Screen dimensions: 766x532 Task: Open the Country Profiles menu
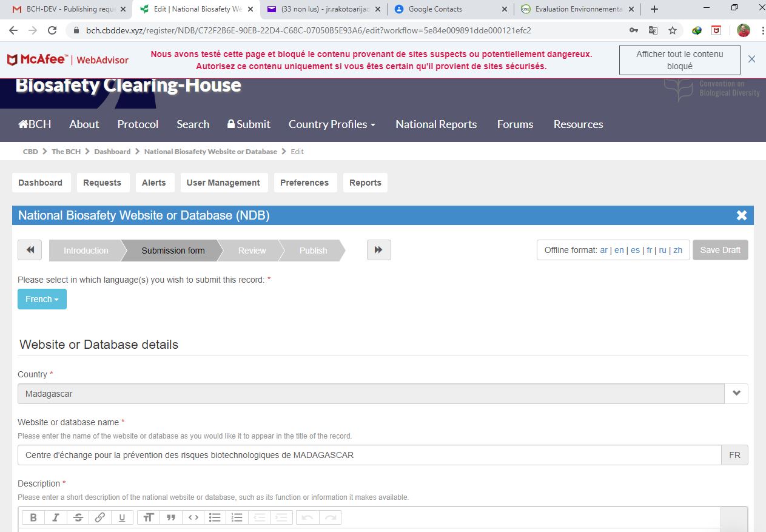click(332, 124)
